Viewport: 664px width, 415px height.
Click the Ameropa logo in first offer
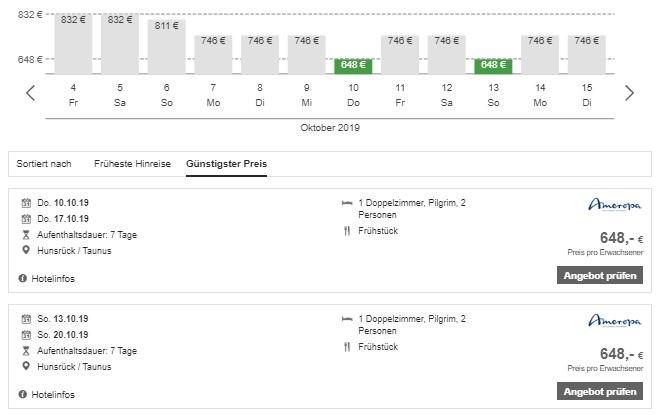pos(613,206)
